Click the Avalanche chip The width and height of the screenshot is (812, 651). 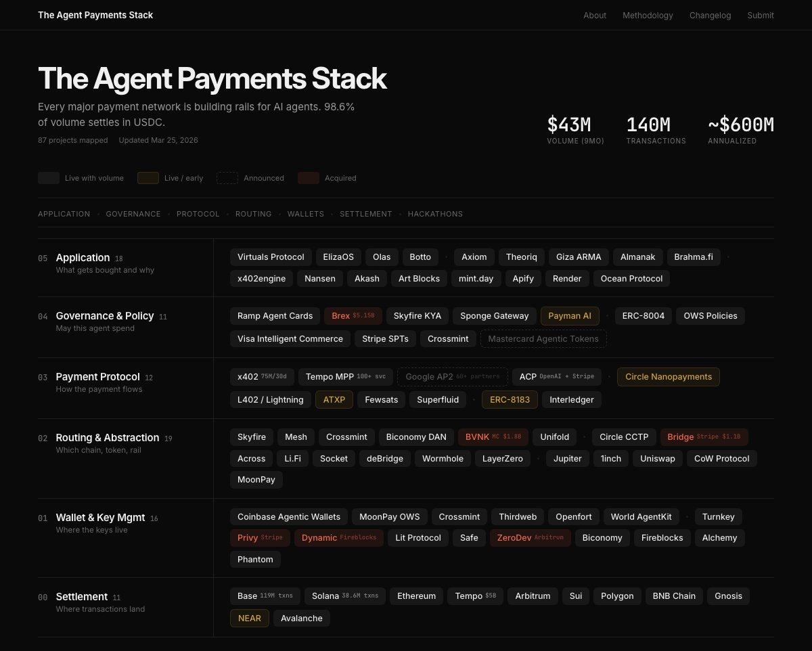tap(302, 619)
